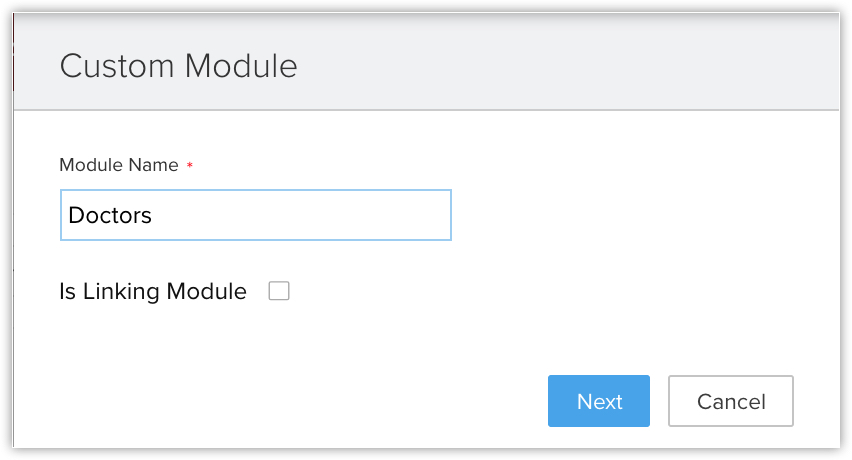852x460 pixels.
Task: Abort custom module creation via Cancel
Action: coord(730,401)
